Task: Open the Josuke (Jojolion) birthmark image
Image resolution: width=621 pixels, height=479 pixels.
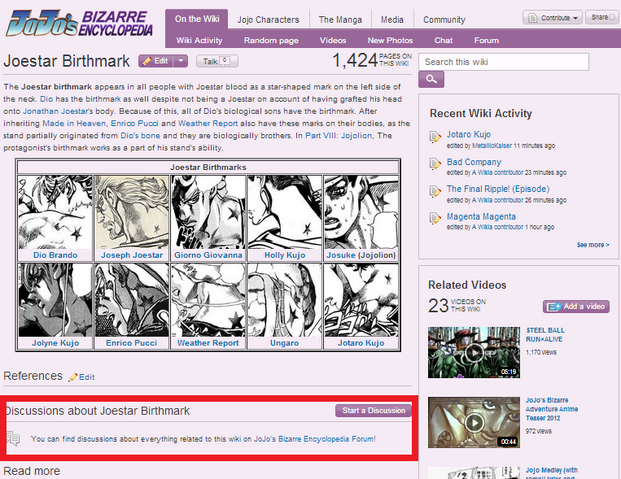Action: [x=361, y=213]
